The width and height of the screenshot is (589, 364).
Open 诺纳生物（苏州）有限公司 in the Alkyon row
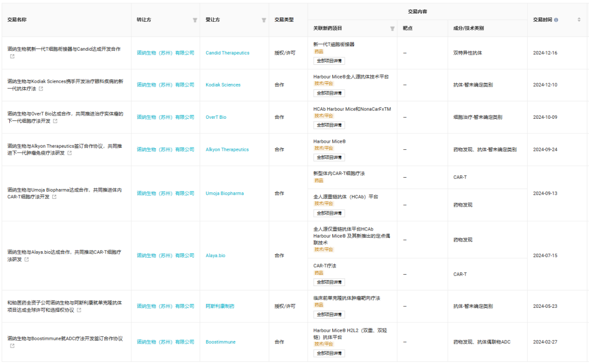[x=165, y=149]
